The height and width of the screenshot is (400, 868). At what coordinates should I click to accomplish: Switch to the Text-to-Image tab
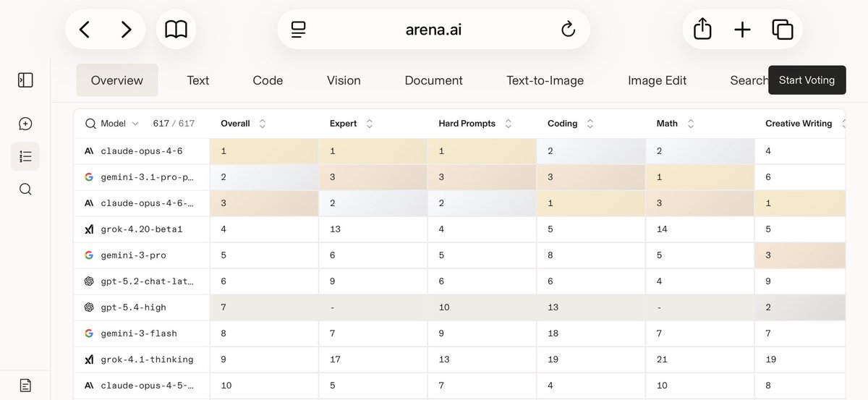point(545,80)
